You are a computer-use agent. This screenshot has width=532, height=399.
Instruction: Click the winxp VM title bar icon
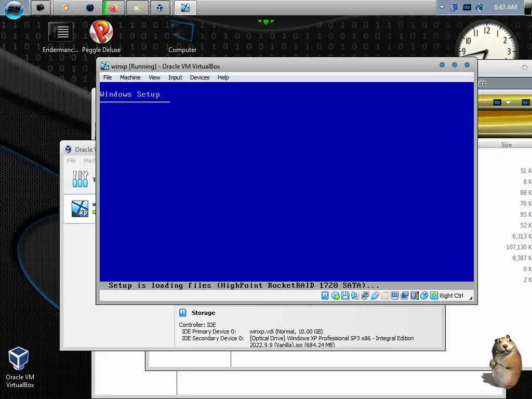click(x=105, y=66)
